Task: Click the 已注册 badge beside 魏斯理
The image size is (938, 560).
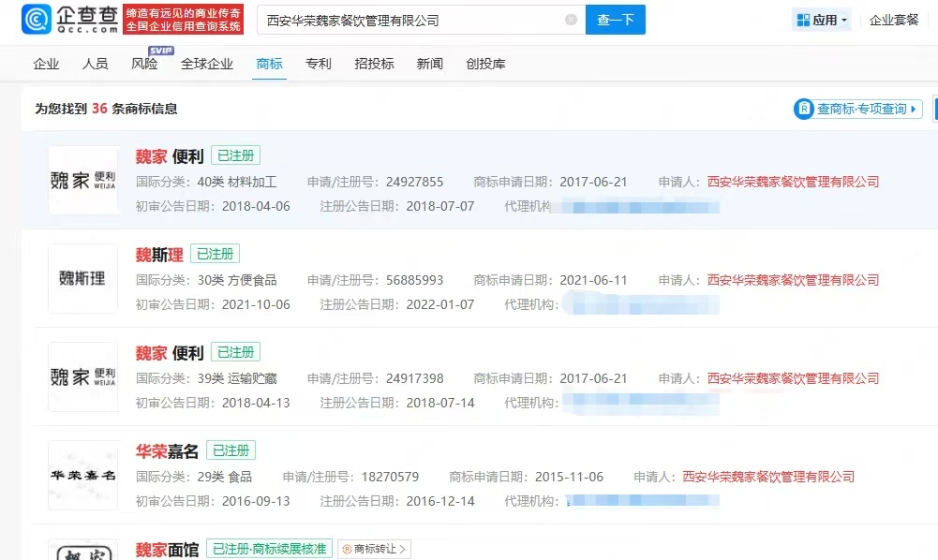Action: click(x=216, y=254)
